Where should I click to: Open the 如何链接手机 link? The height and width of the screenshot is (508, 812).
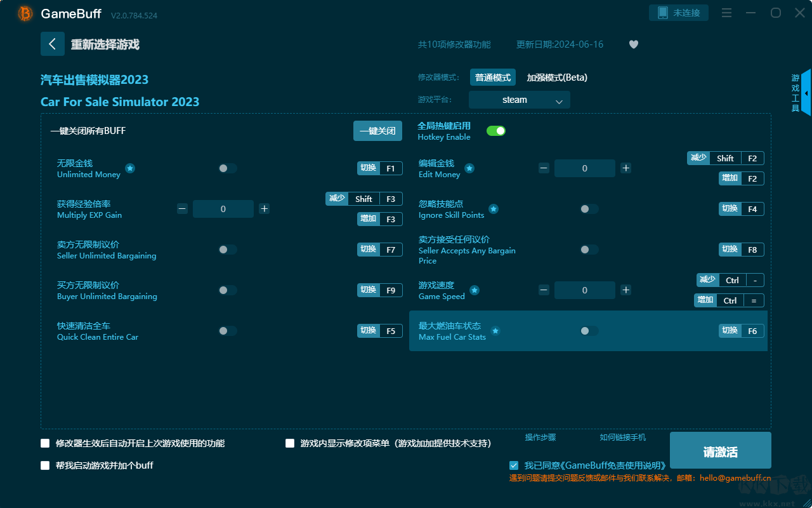tap(623, 438)
